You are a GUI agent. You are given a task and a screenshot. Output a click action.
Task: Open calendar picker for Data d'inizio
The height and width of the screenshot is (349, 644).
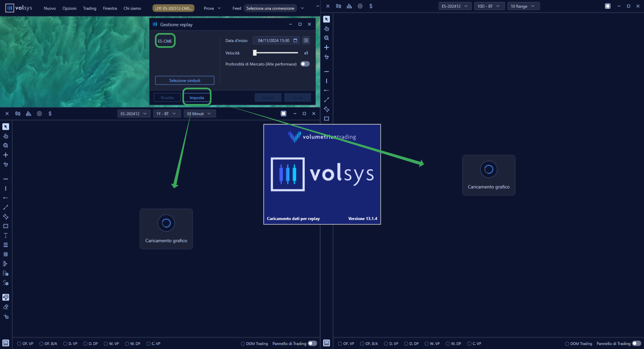(x=295, y=40)
